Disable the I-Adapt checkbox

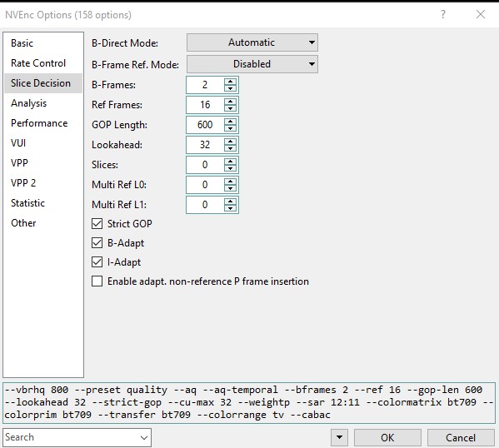pos(97,262)
